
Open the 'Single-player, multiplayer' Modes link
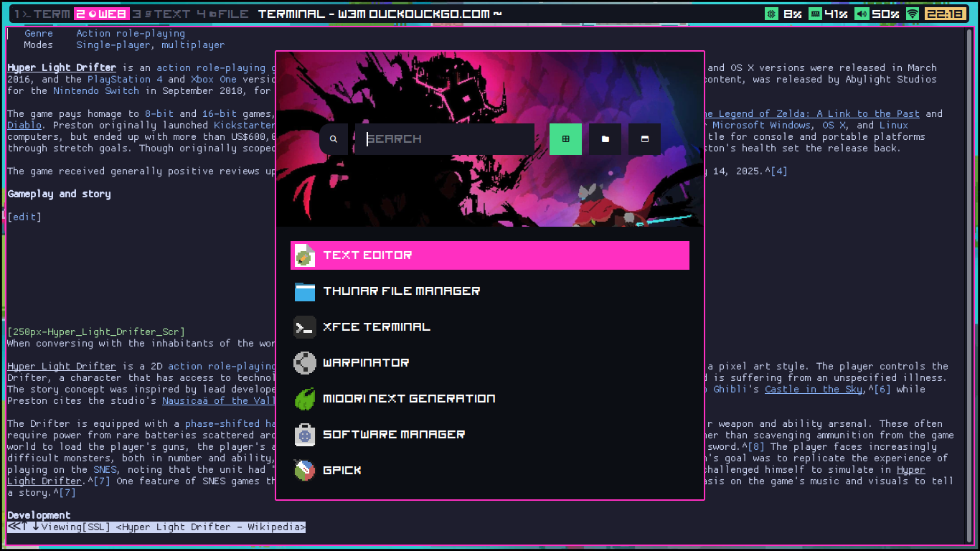click(x=151, y=45)
